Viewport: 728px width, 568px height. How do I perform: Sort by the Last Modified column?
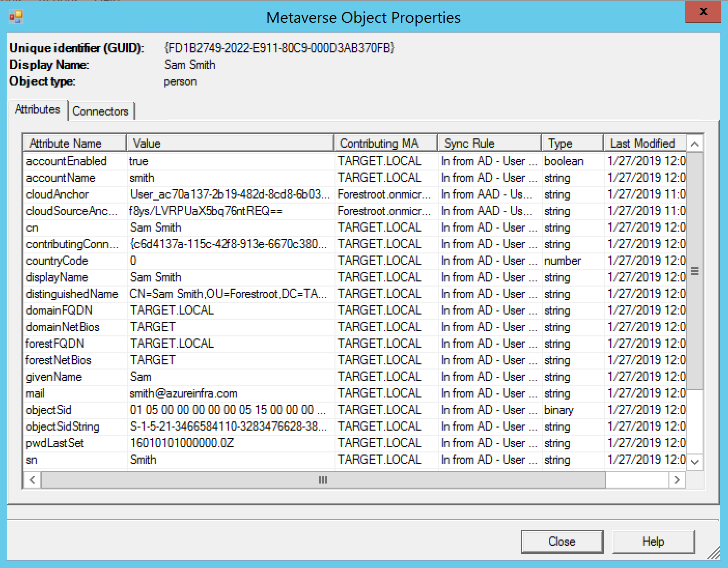click(x=646, y=143)
